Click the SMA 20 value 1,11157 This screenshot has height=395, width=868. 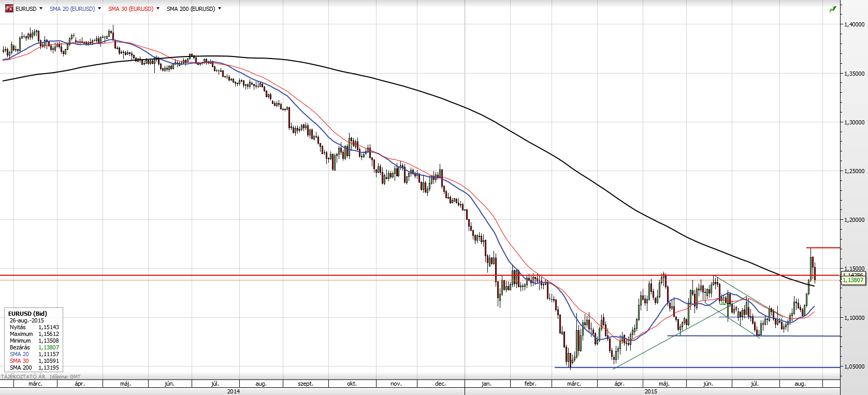coord(49,354)
